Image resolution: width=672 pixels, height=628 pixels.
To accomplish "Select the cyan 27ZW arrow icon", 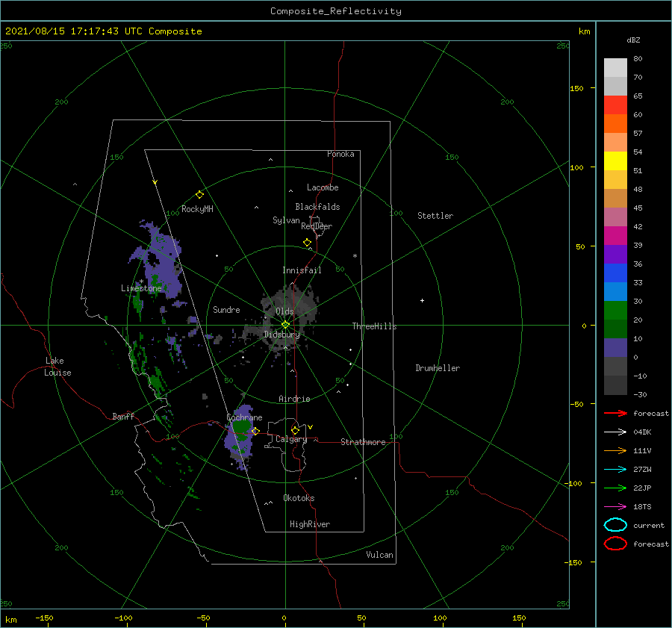I will click(615, 470).
